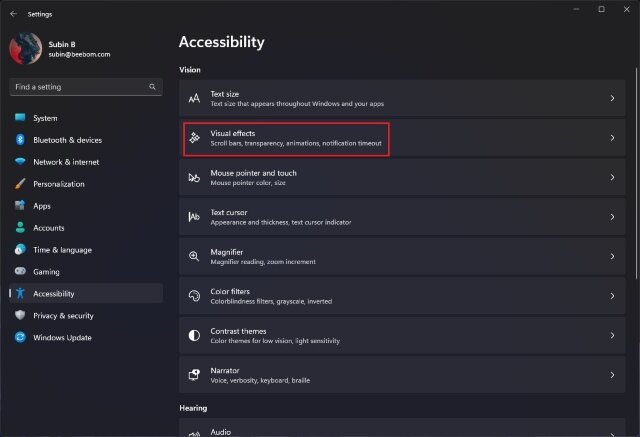Open Color filters settings title
This screenshot has height=437, width=640.
coord(230,291)
